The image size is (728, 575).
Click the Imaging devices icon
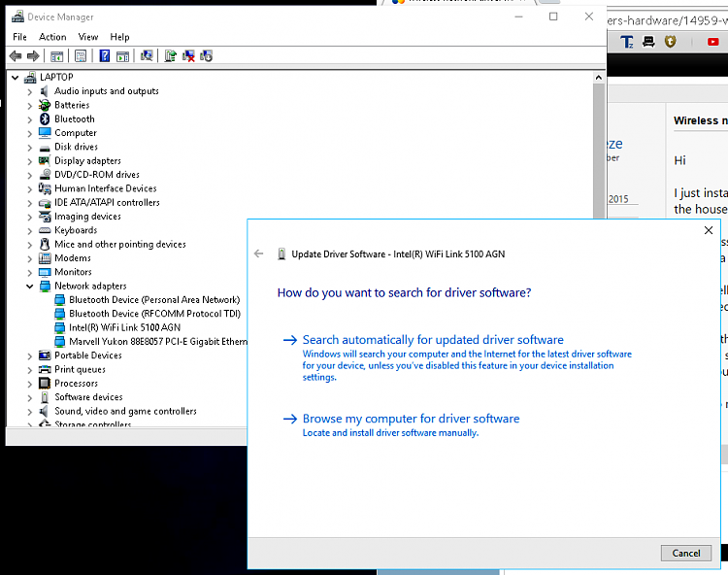pyautogui.click(x=45, y=217)
